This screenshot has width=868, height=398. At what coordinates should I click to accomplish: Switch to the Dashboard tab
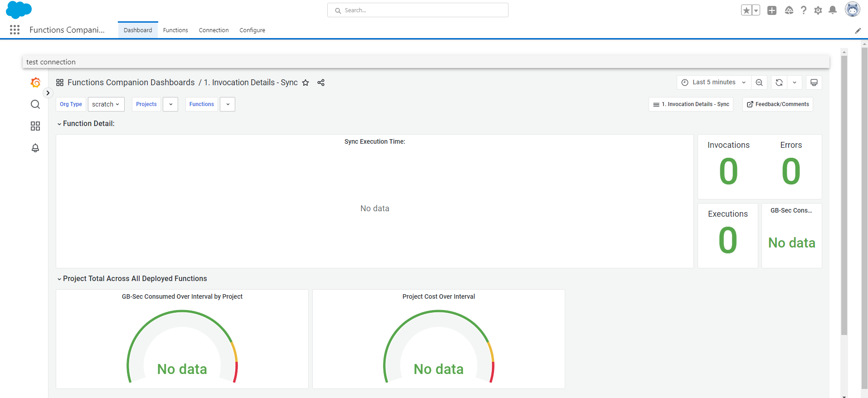point(138,30)
